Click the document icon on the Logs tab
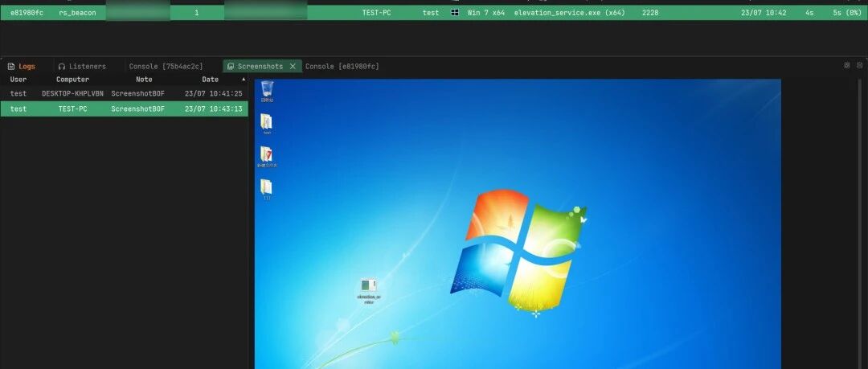The image size is (868, 369). (x=11, y=67)
